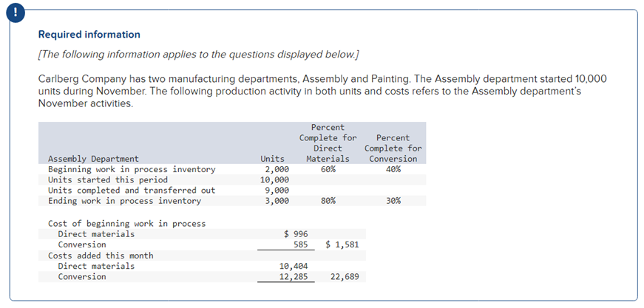644x308 pixels.
Task: Click the 9,000 units value
Action: [277, 191]
